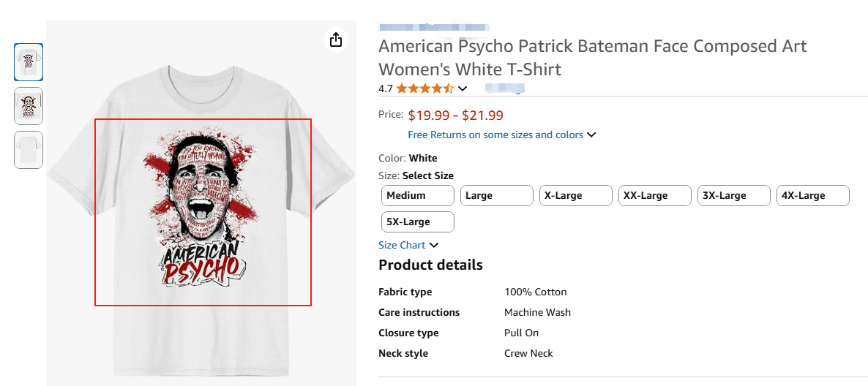Click the main American Psycho shirt image
Image resolution: width=868 pixels, height=386 pixels.
(203, 212)
